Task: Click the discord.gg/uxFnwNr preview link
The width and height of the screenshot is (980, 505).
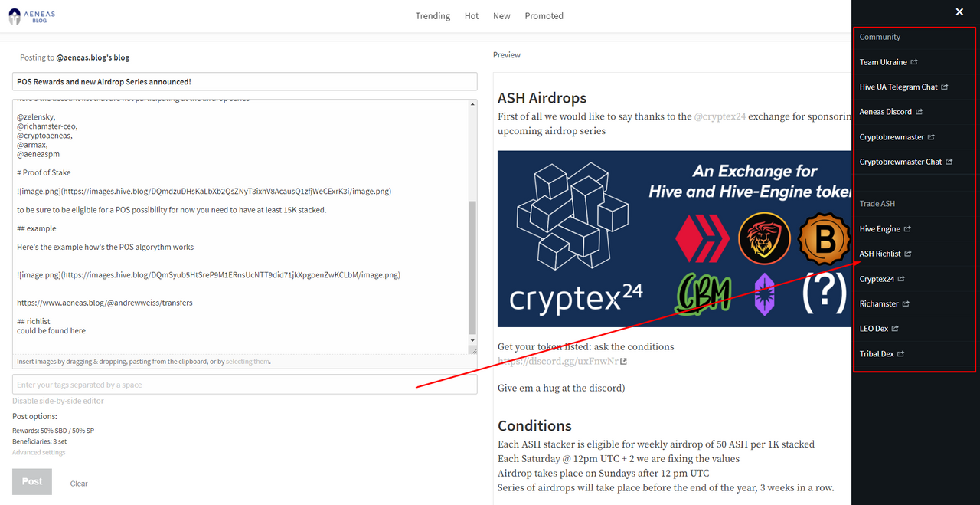Action: click(557, 361)
